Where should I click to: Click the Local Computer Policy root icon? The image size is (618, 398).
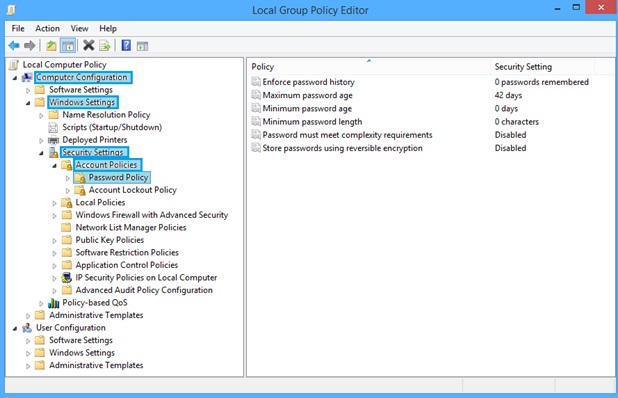pos(14,65)
